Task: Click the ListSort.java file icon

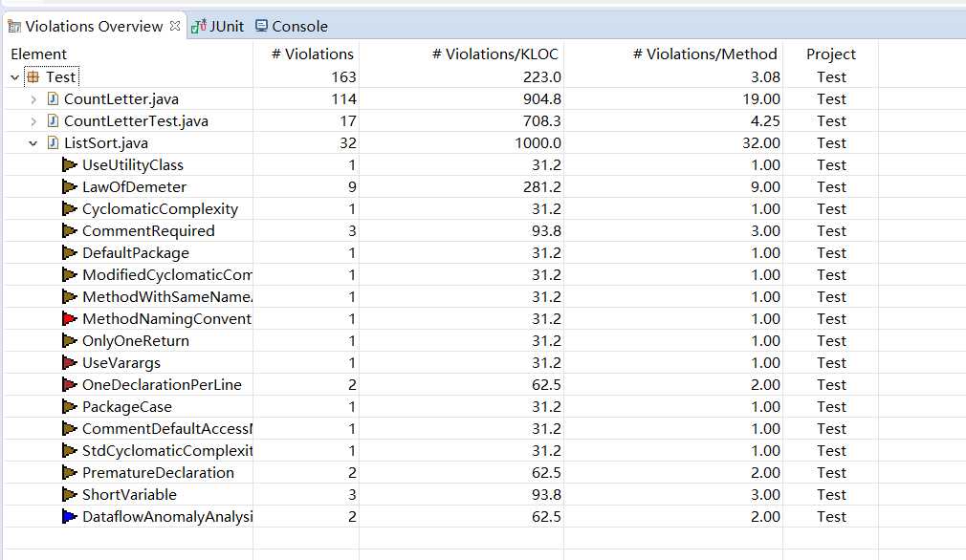Action: pyautogui.click(x=53, y=142)
